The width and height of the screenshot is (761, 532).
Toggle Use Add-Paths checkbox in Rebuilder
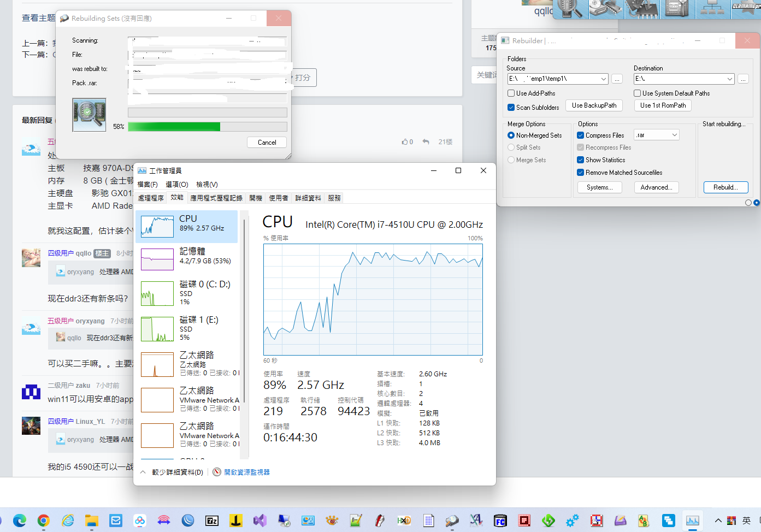(x=532, y=93)
